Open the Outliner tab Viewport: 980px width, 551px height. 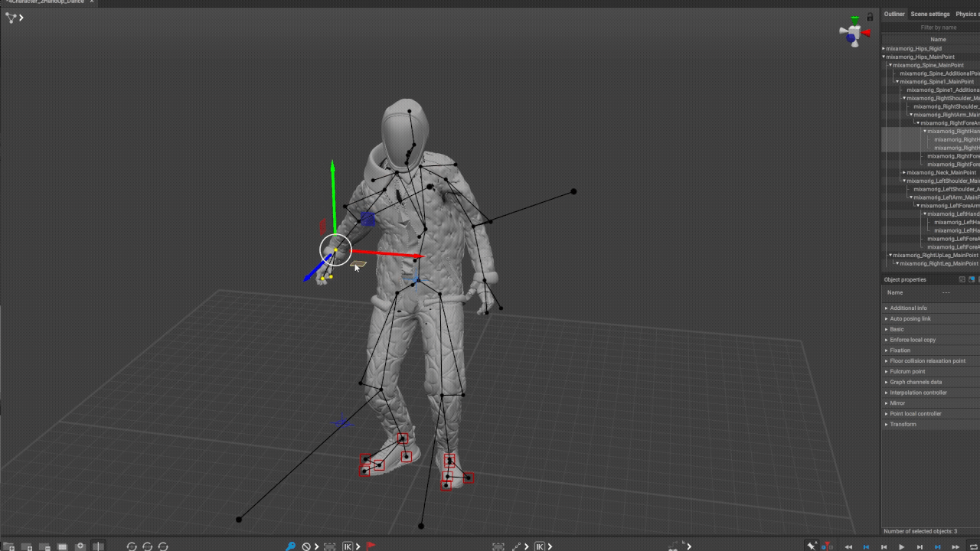pos(894,14)
